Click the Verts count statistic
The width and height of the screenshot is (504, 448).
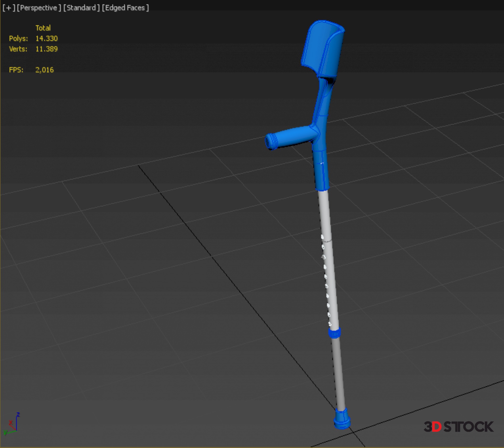(x=46, y=49)
